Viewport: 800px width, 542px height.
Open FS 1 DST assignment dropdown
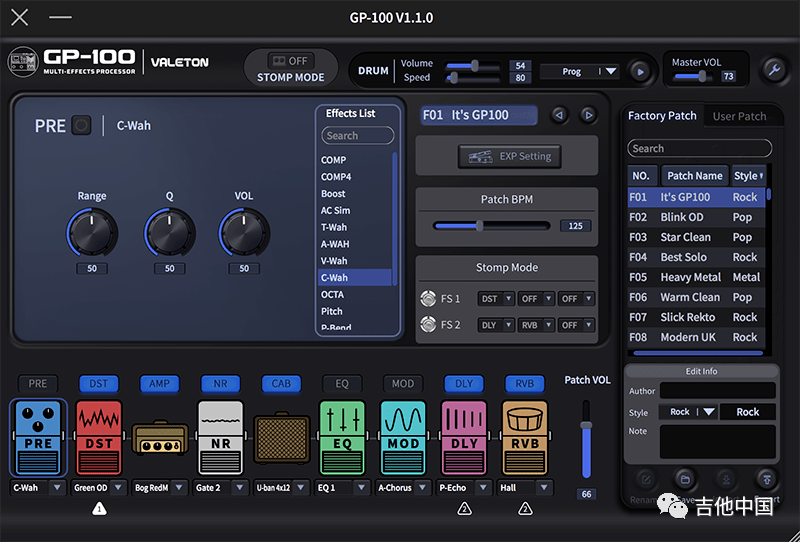click(496, 299)
